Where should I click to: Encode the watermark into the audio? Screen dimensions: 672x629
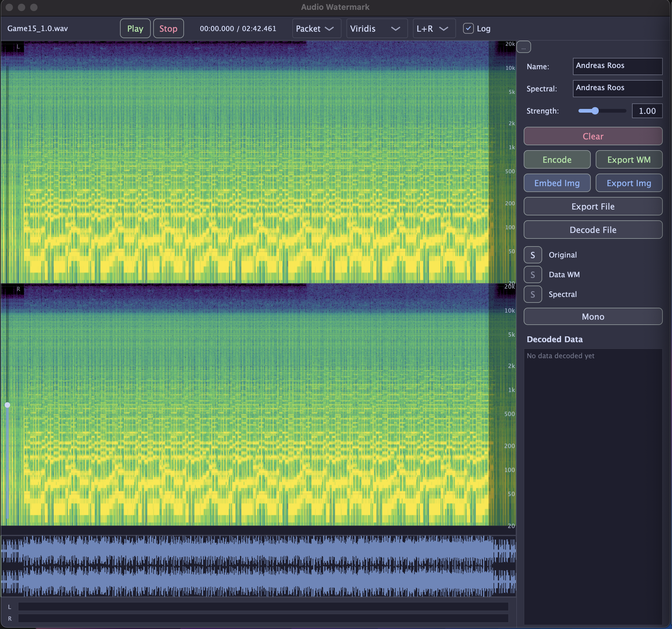coord(557,159)
